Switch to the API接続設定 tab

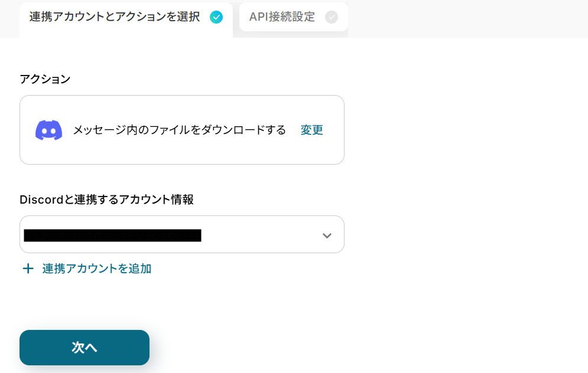(x=282, y=17)
